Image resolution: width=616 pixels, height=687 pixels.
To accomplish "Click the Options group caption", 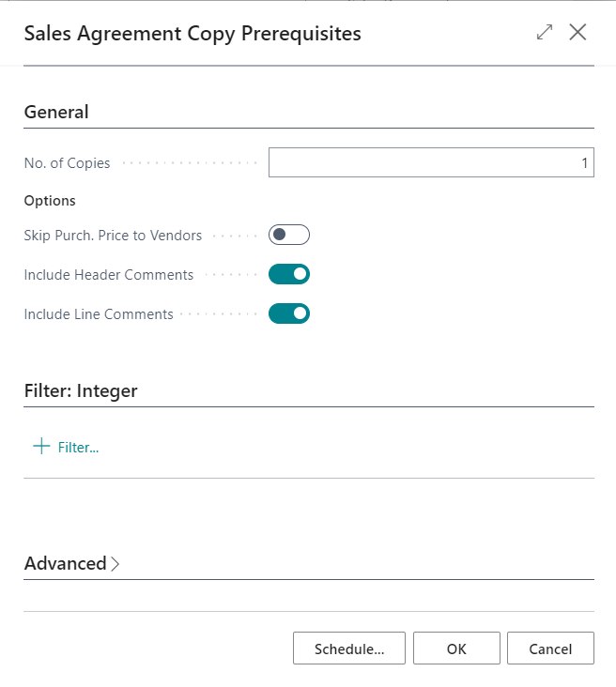I will 50,200.
